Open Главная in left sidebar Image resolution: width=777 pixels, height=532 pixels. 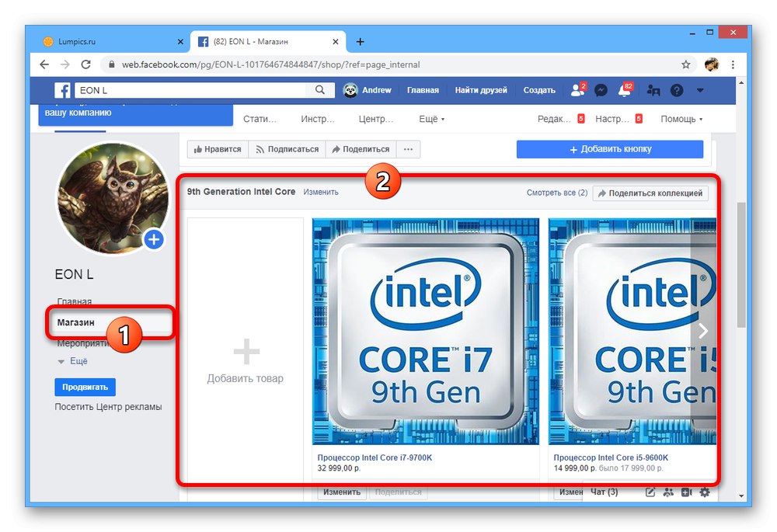(75, 301)
